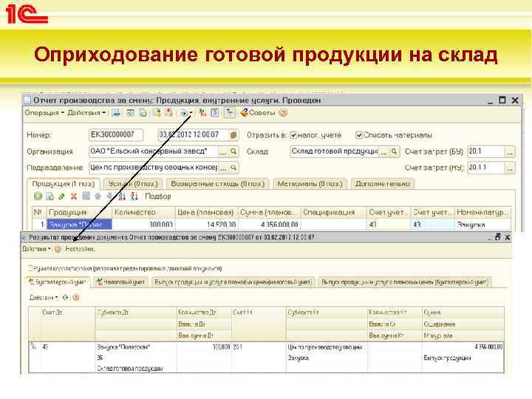
Task: Click the Дт/Кт posting result icon
Action: 202,112
